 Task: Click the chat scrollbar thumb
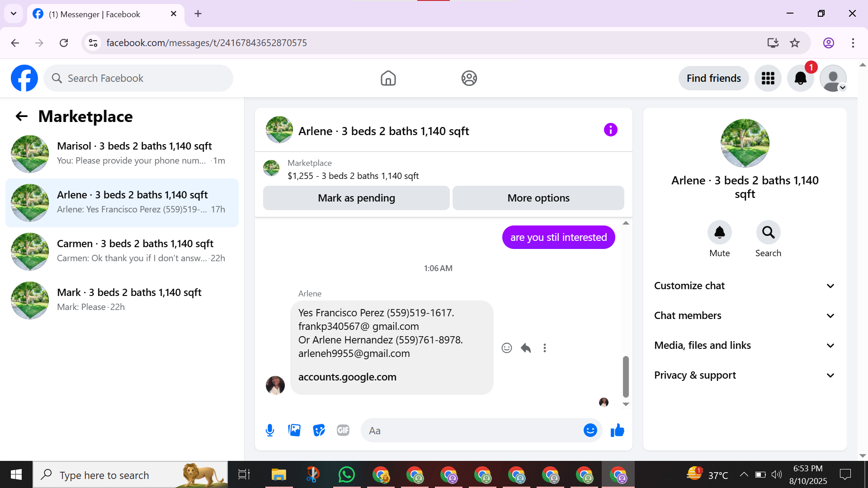tap(626, 376)
